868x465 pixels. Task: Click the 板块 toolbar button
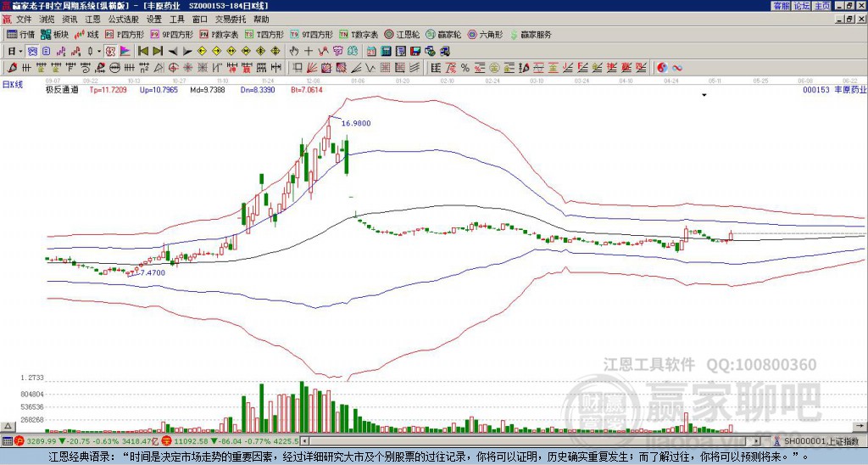tap(54, 35)
